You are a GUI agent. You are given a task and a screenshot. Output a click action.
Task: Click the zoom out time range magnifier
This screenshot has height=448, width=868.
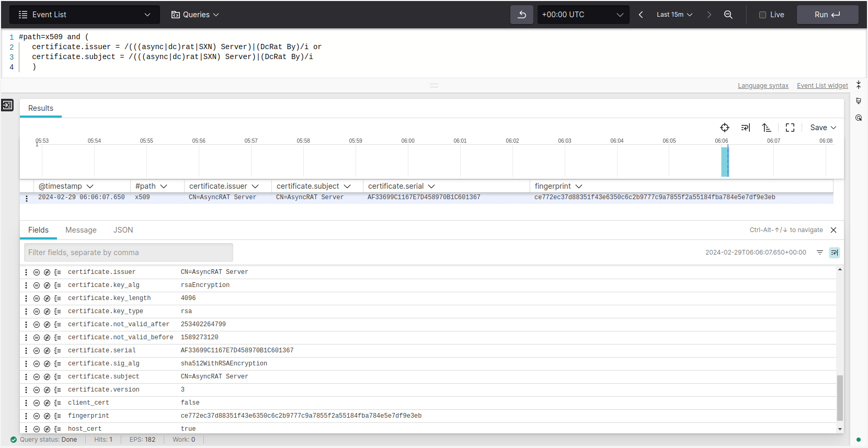(728, 15)
